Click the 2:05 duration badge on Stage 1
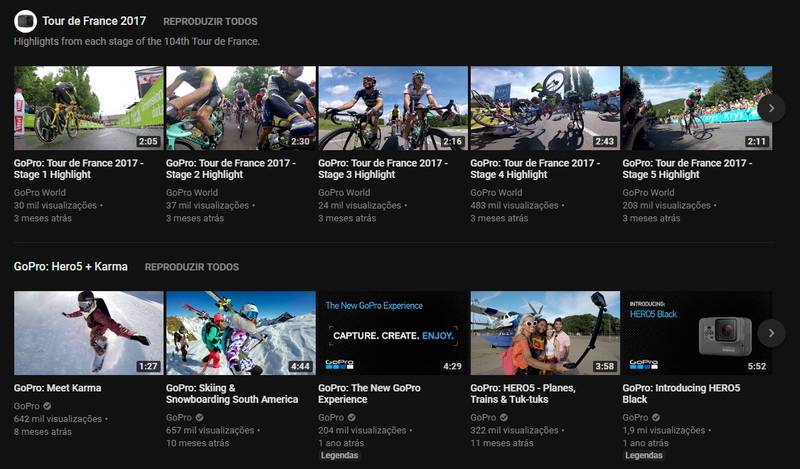Image resolution: width=800 pixels, height=469 pixels. pos(148,141)
